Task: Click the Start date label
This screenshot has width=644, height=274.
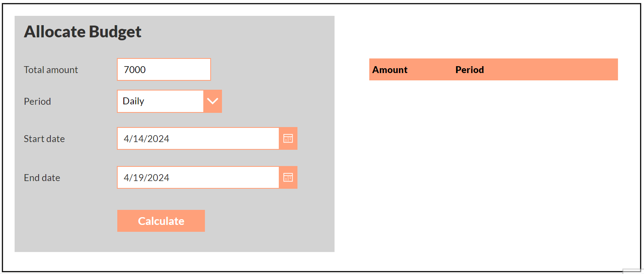Action: [44, 139]
